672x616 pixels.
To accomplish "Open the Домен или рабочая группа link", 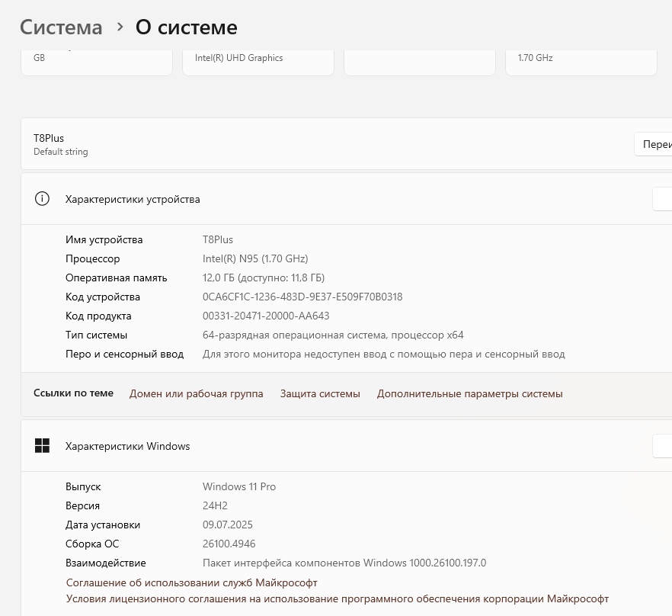I will click(196, 393).
